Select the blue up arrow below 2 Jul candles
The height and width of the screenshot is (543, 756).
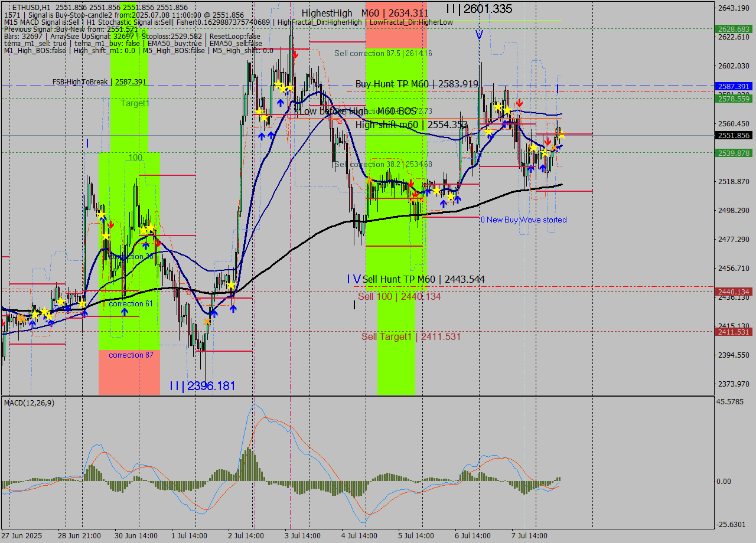pos(234,309)
